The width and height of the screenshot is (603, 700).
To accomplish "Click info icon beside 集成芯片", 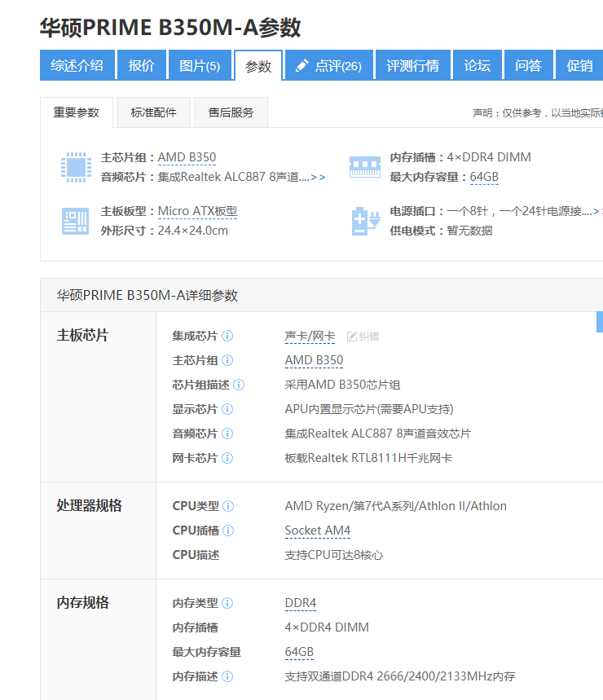I will click(227, 336).
